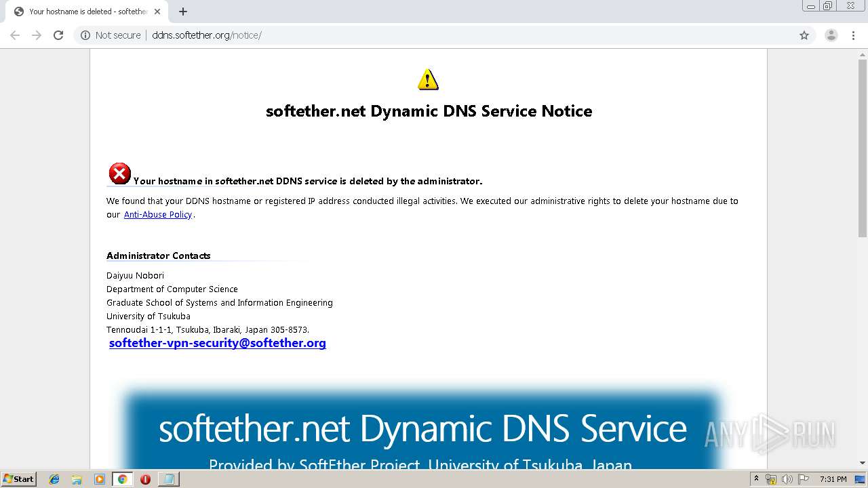Open the notepad taskbar item
This screenshot has width=868, height=488.
(168, 479)
